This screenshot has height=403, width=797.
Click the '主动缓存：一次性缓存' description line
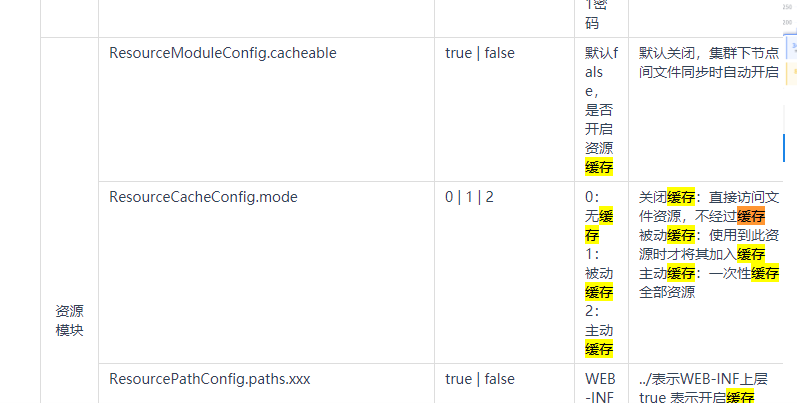coord(709,273)
